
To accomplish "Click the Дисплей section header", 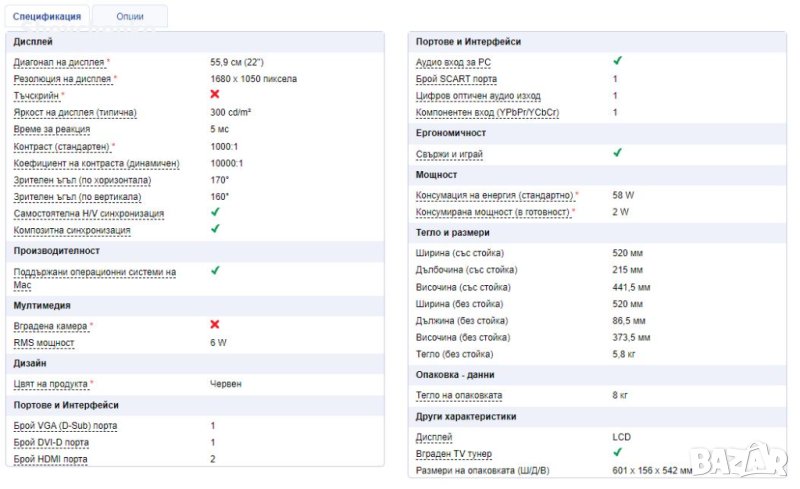I will tap(33, 42).
